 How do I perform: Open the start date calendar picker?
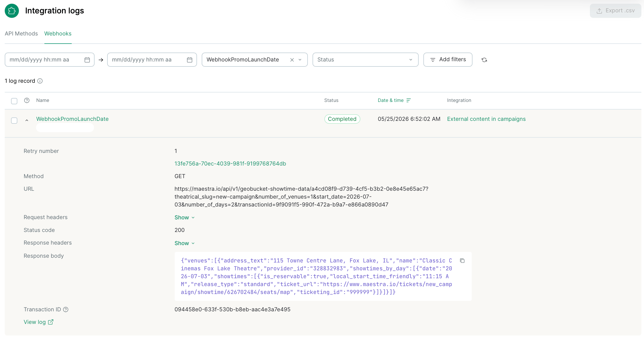87,60
